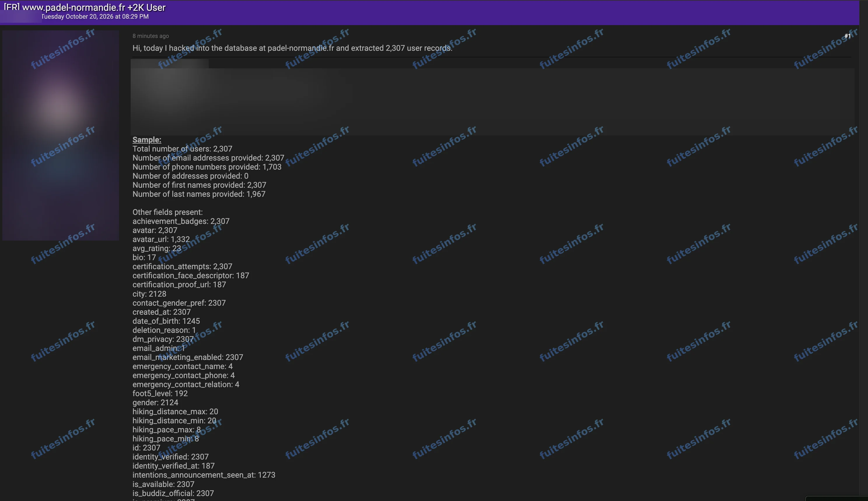Select "Total number of users: 2,307" line
Screen dimensions: 868x501
[x=183, y=149]
